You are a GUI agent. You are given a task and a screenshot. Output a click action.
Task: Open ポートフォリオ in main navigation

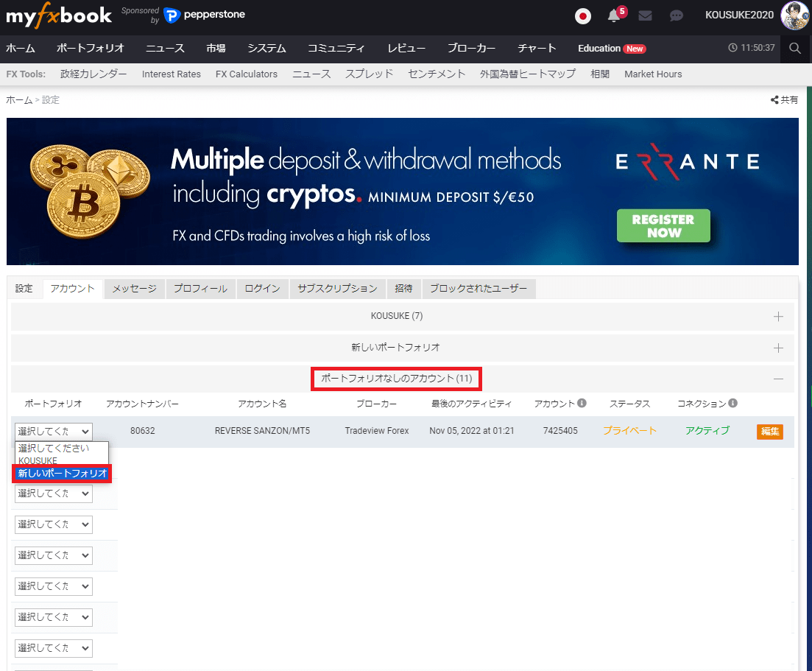91,48
